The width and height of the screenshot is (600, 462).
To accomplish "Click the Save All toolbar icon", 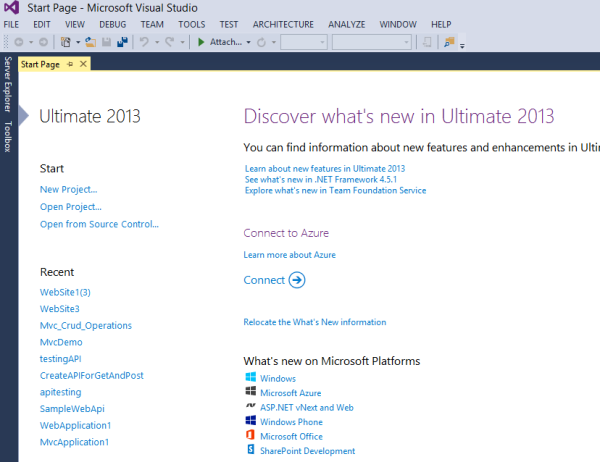I will tap(122, 42).
